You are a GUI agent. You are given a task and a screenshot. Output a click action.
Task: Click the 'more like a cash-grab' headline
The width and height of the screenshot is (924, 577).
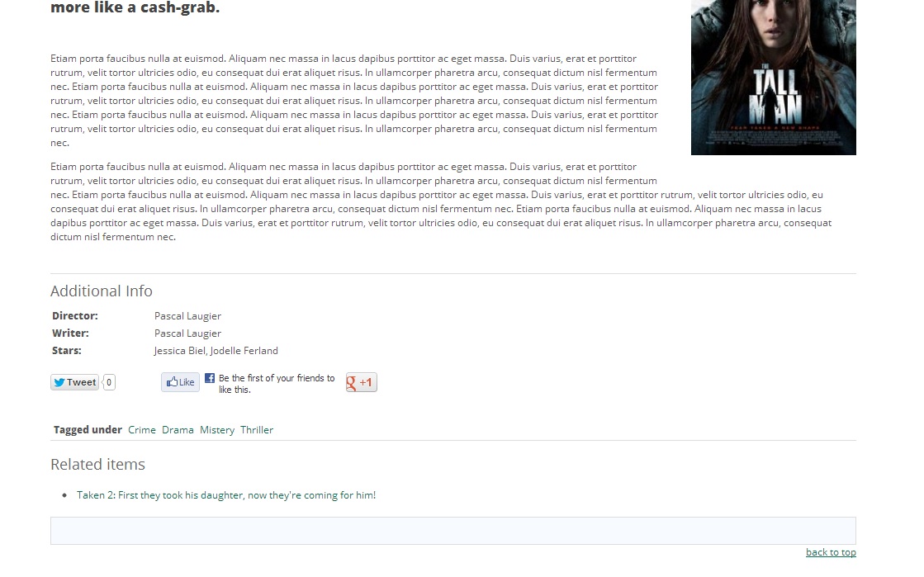135,7
